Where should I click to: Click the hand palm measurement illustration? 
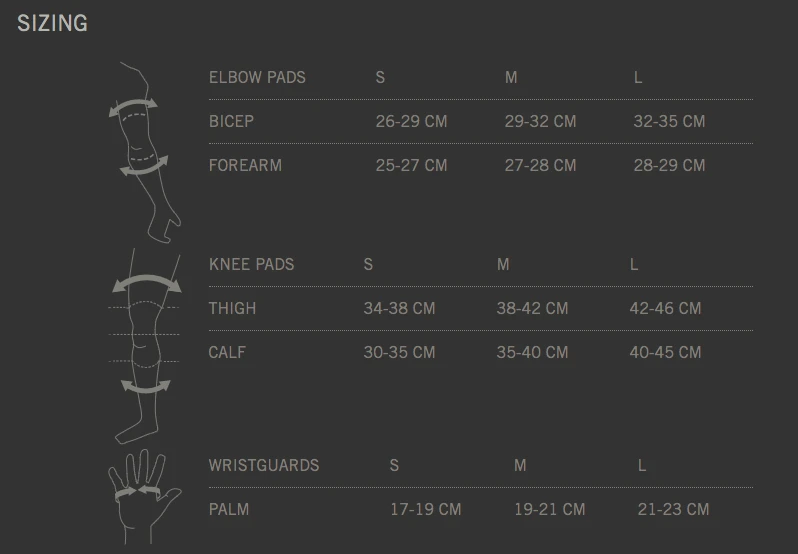point(141,495)
